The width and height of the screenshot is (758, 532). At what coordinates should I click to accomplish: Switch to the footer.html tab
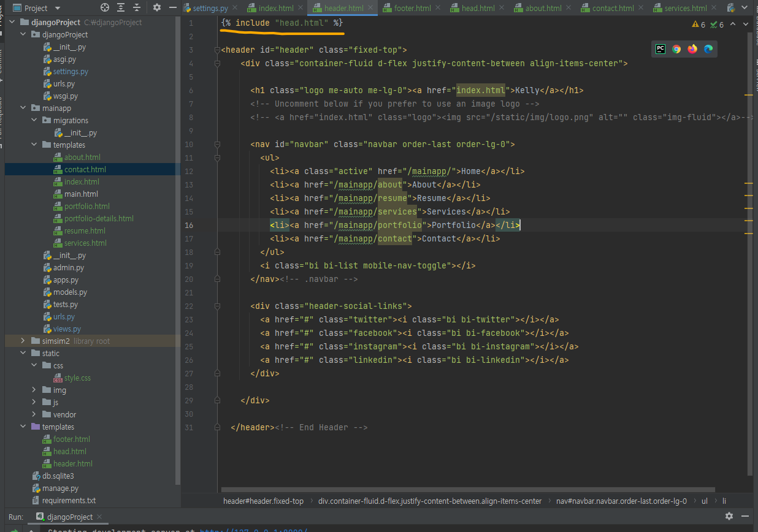pos(407,9)
